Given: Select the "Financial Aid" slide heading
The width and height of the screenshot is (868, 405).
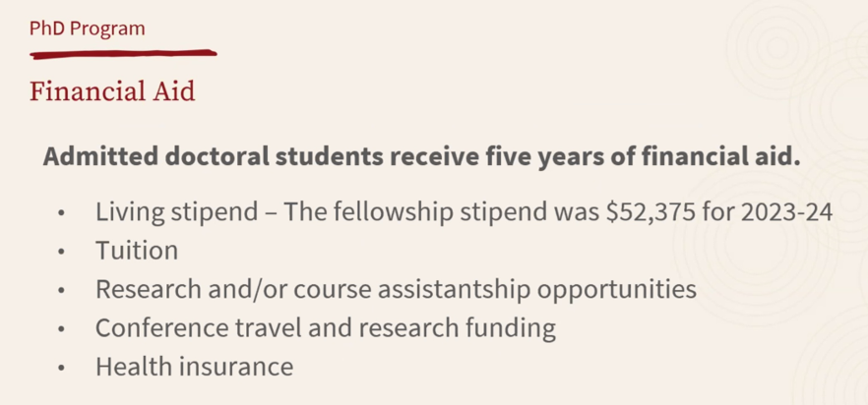Looking at the screenshot, I should (112, 91).
